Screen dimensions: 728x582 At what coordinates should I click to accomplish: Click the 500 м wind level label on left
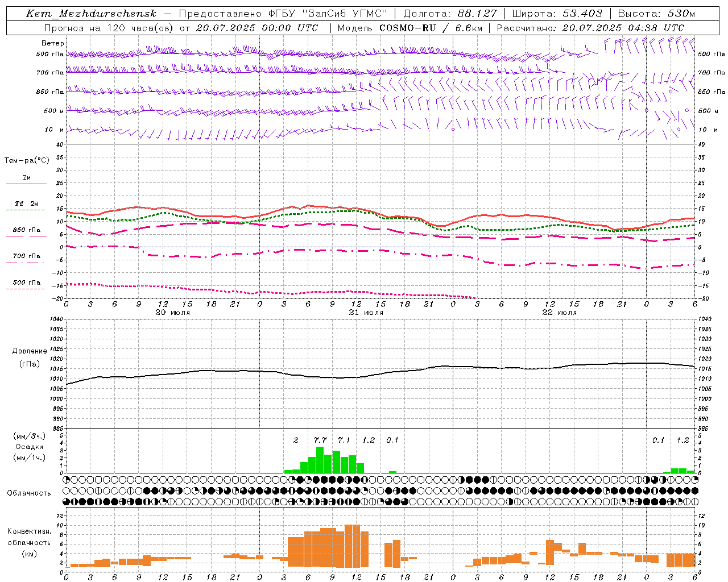click(54, 111)
